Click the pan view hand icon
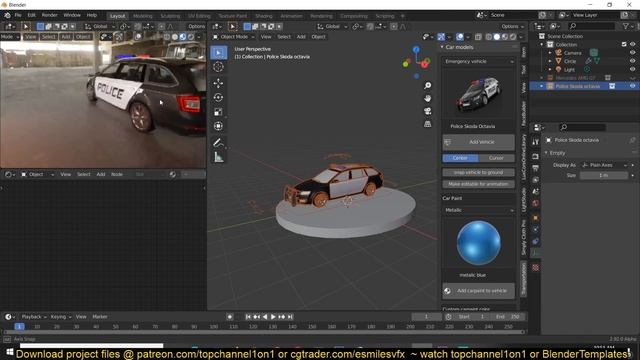This screenshot has width=640, height=360. (427, 98)
